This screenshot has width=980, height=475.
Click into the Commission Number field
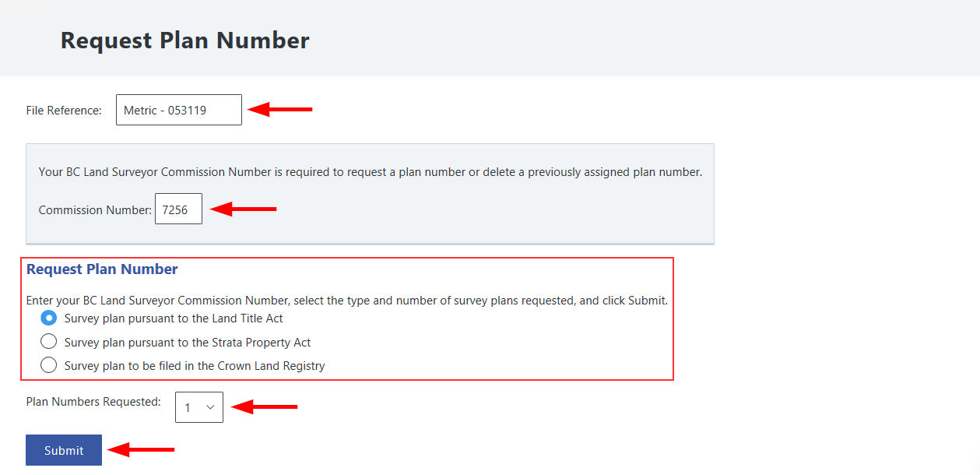coord(178,209)
